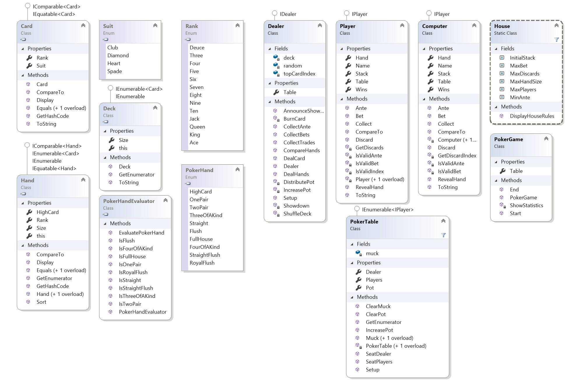
Task: Click the filter icon on the House static class
Action: (x=557, y=40)
